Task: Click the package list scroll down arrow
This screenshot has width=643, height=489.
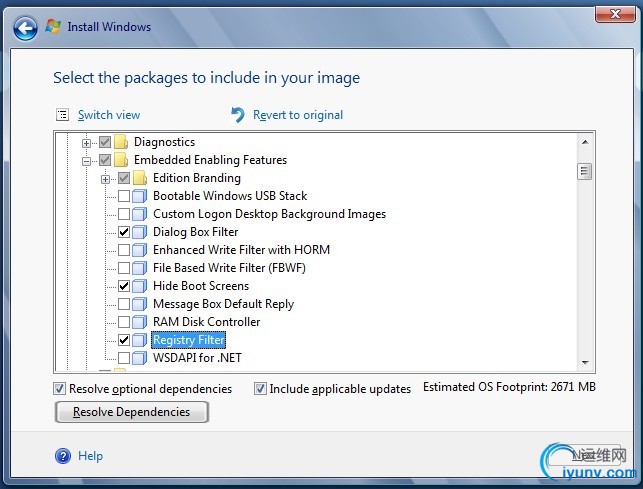Action: (585, 363)
